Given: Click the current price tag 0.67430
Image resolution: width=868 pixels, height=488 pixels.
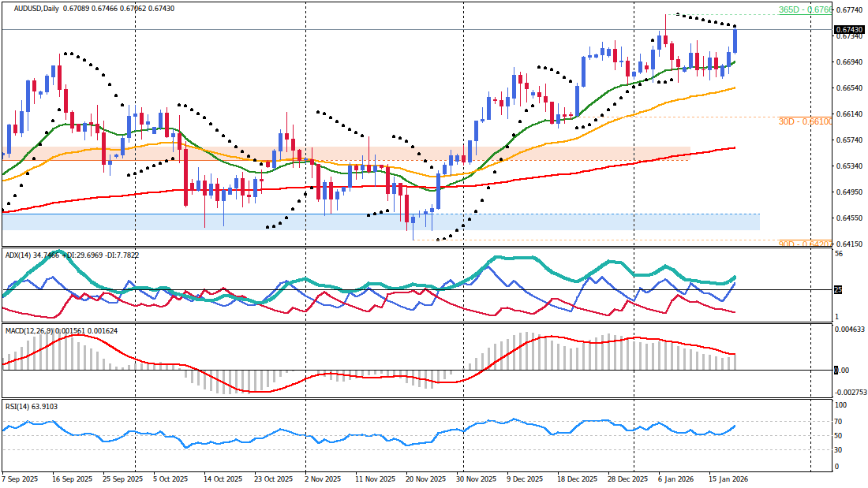Looking at the screenshot, I should point(848,29).
